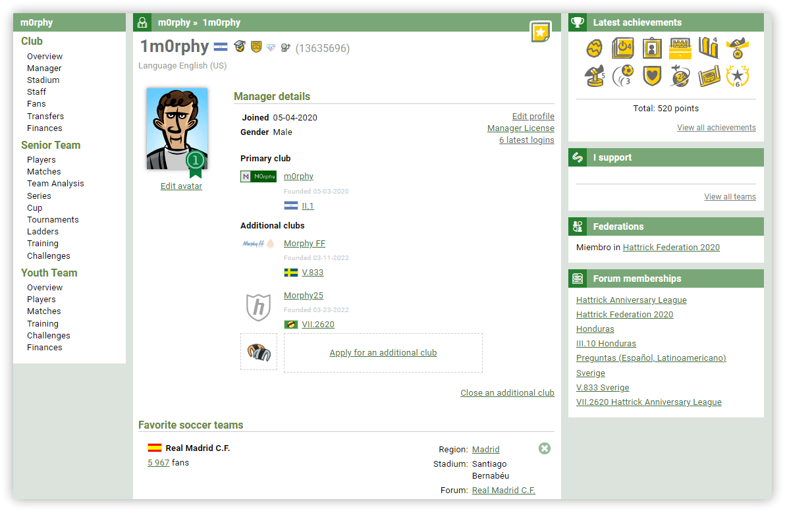The width and height of the screenshot is (785, 532).
Task: Select the stadium blueprint achievement icon
Action: click(x=709, y=76)
